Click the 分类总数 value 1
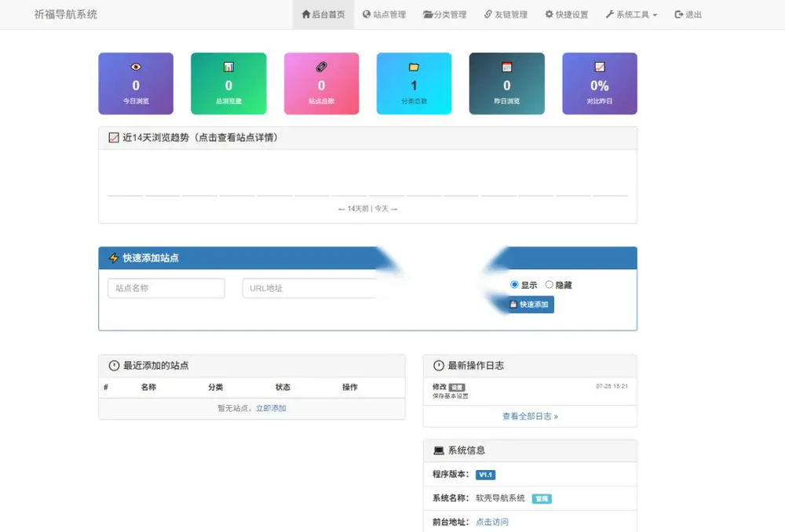The width and height of the screenshot is (785, 532). [414, 86]
